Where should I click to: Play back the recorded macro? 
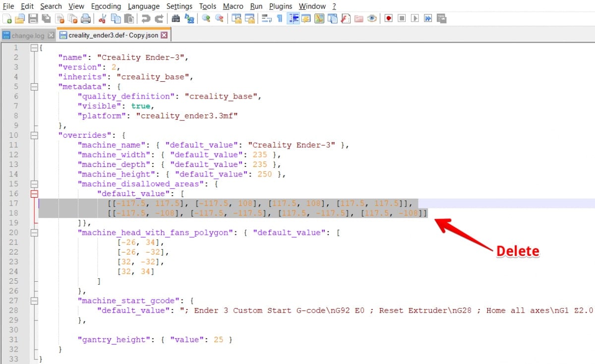[x=415, y=19]
